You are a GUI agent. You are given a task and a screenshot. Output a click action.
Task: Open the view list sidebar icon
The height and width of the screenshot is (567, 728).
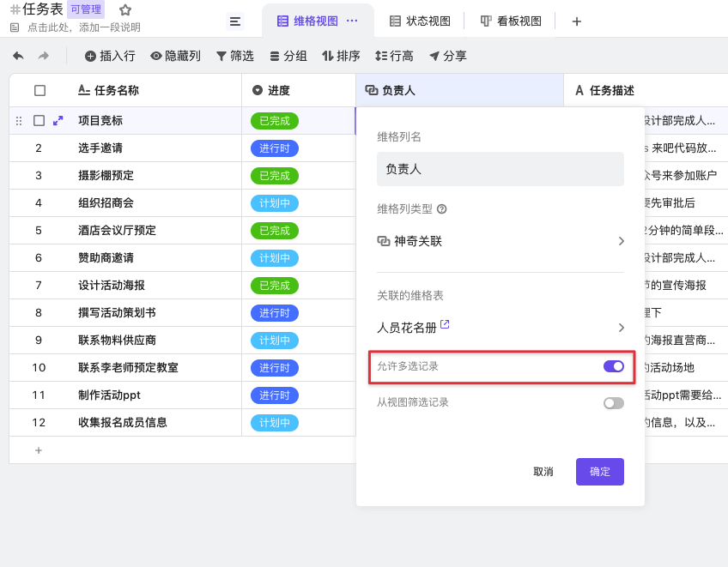[235, 21]
